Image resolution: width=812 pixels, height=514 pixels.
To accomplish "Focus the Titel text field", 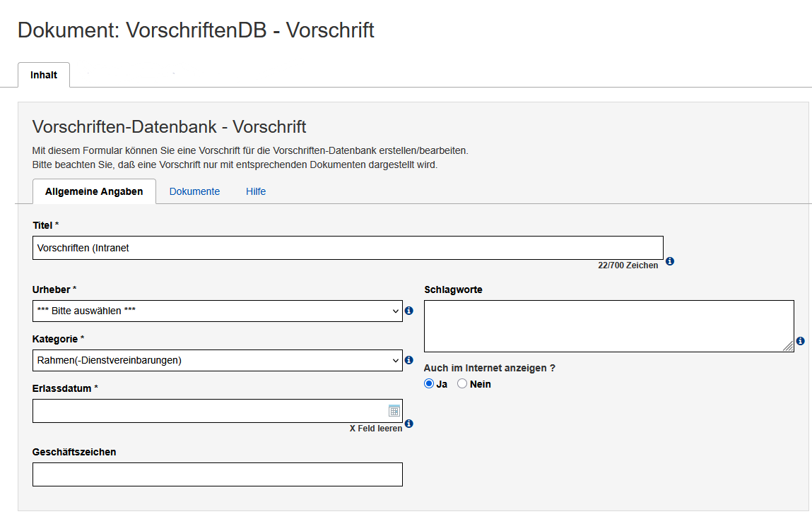I will point(348,248).
